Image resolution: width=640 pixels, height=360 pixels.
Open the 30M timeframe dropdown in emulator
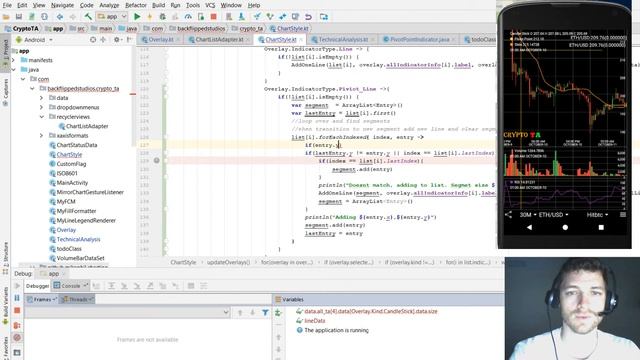tap(528, 215)
